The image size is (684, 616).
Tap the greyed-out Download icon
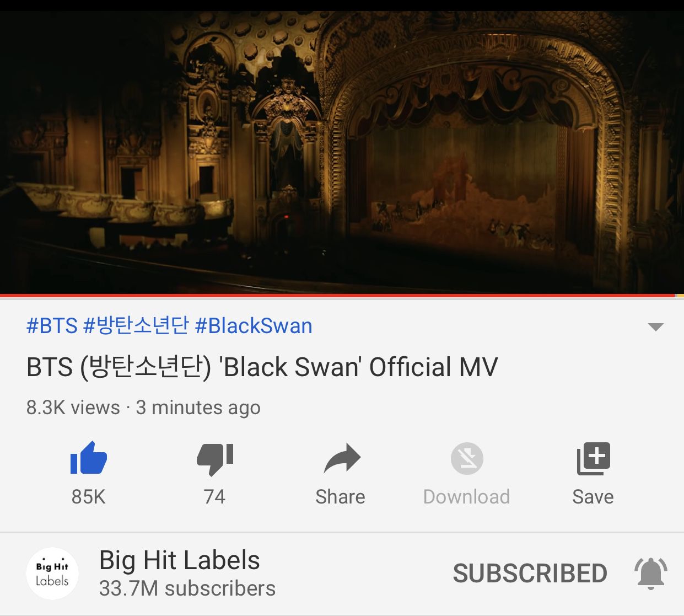pyautogui.click(x=467, y=458)
